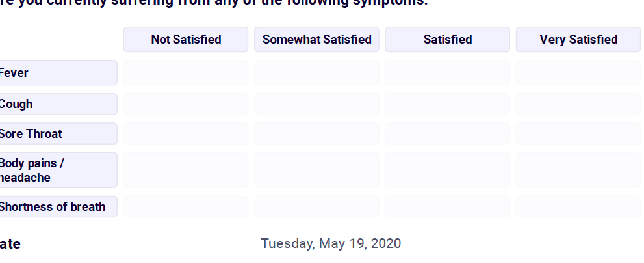Select Not Satisfied for Body pains / headache

tap(186, 170)
